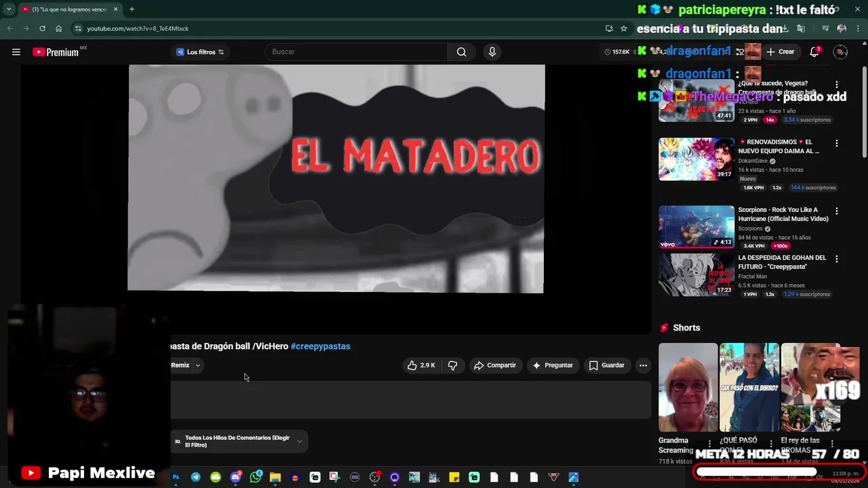
Task: Open Vegeta creepypasta video thumbnail
Action: tap(696, 100)
